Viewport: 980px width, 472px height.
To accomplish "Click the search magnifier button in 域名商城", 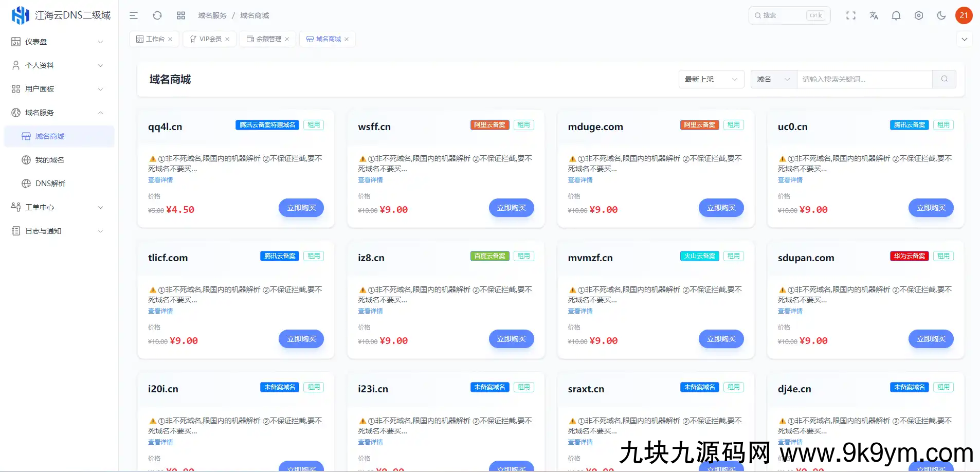I will pos(944,79).
